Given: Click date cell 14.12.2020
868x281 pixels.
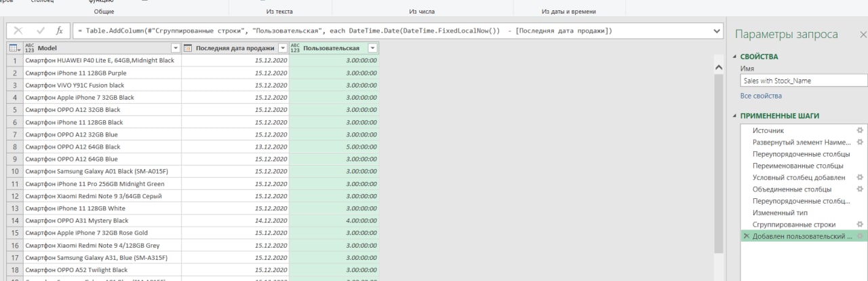Looking at the screenshot, I should 235,221.
